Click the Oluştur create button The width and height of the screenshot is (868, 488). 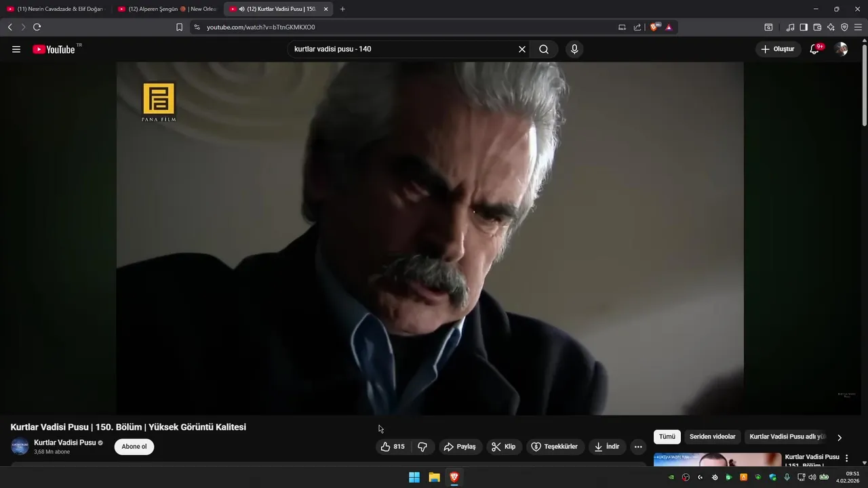point(778,49)
